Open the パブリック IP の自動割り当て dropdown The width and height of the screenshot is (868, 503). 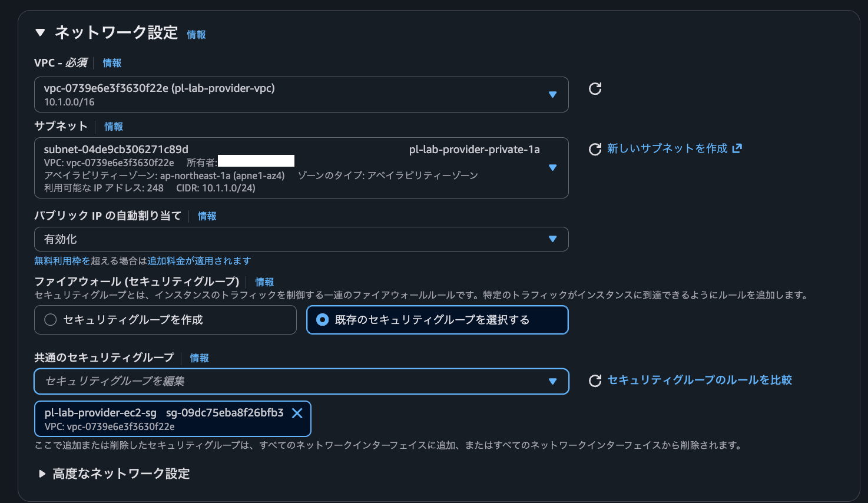552,239
